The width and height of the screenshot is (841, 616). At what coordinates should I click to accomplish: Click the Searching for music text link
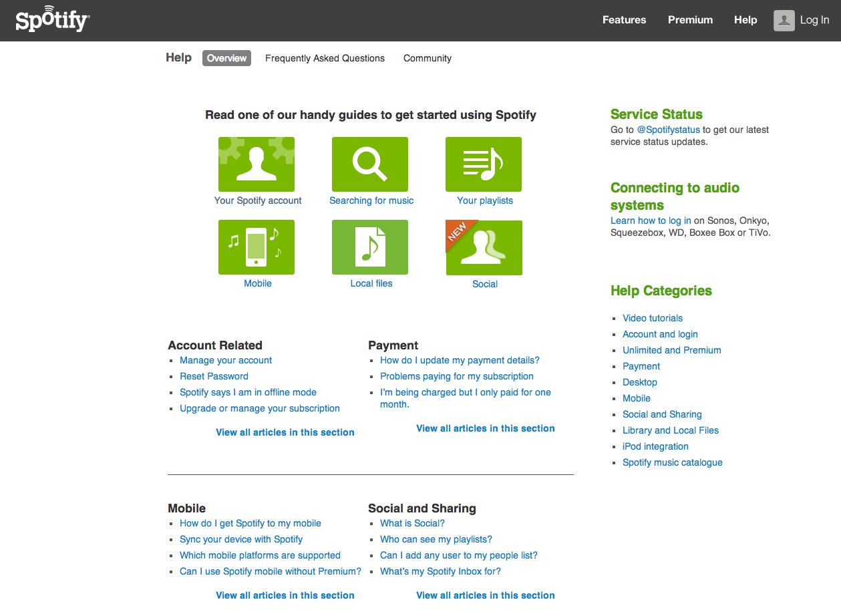point(371,200)
